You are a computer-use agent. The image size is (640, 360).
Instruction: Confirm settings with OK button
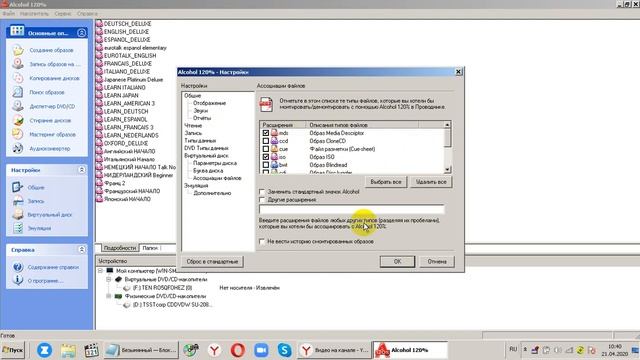click(x=397, y=262)
